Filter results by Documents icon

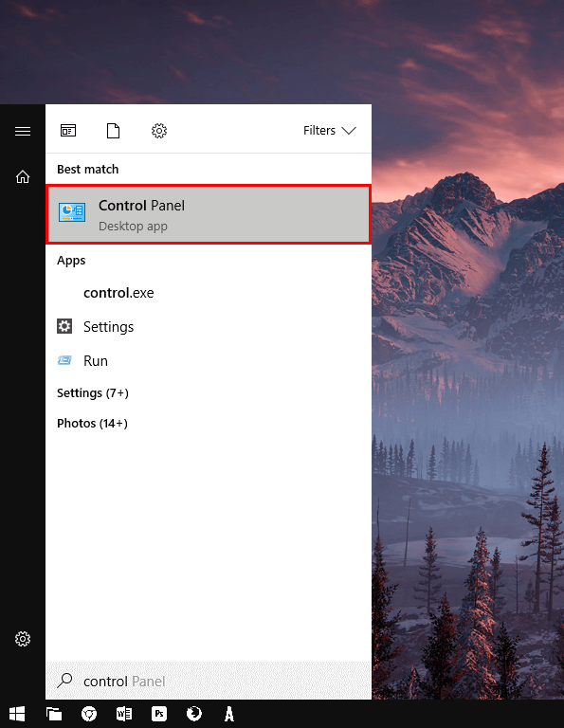113,131
